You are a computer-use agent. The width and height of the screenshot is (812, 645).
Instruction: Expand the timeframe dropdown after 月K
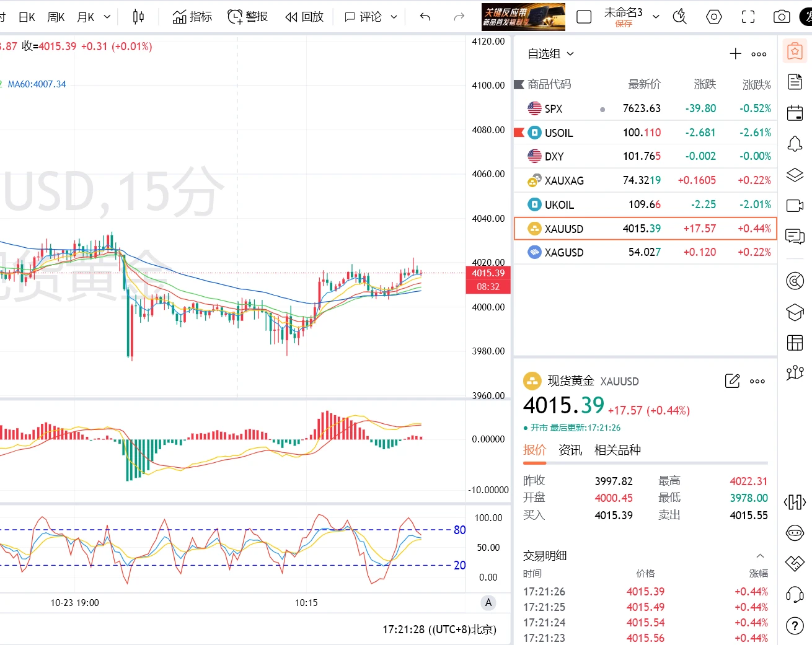(107, 17)
